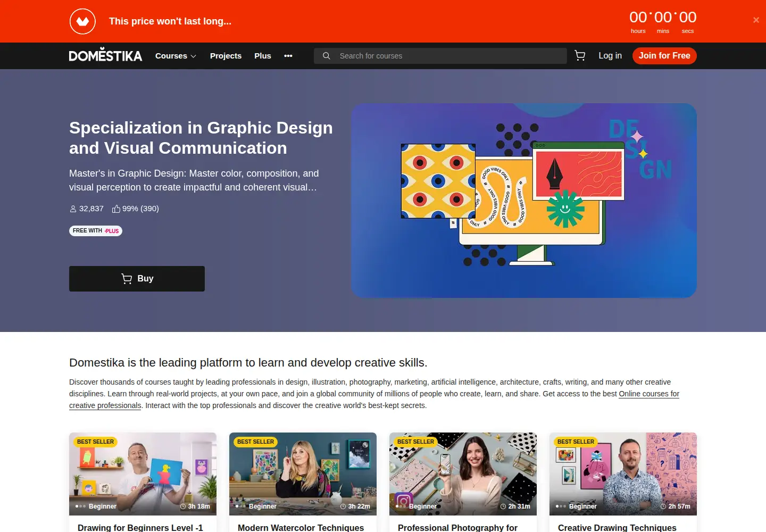Image resolution: width=766 pixels, height=532 pixels.
Task: Open Creative Drawing Techniques course thumbnail
Action: click(623, 474)
